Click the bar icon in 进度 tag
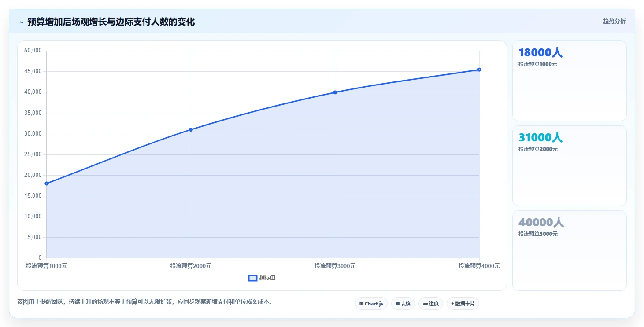 coord(425,304)
